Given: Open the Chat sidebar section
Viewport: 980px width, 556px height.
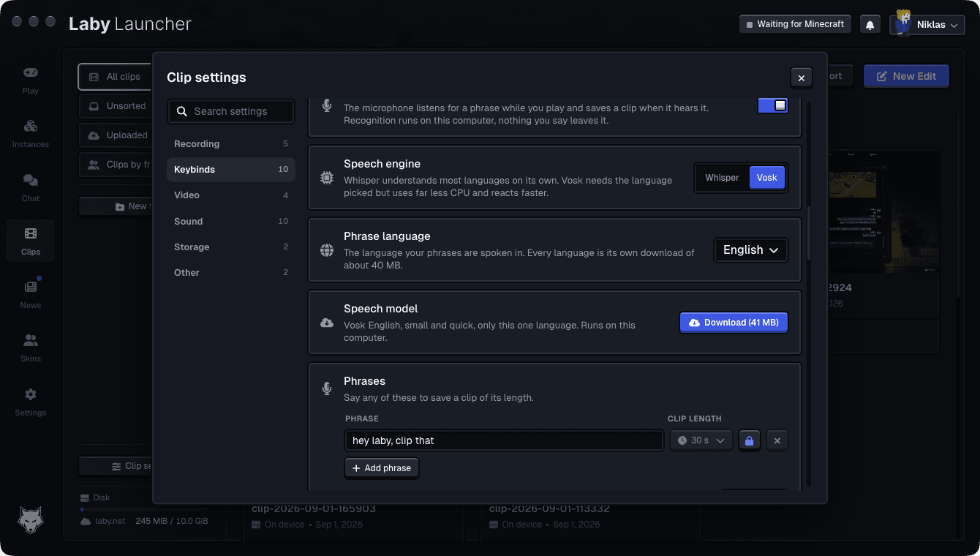Looking at the screenshot, I should (x=31, y=188).
